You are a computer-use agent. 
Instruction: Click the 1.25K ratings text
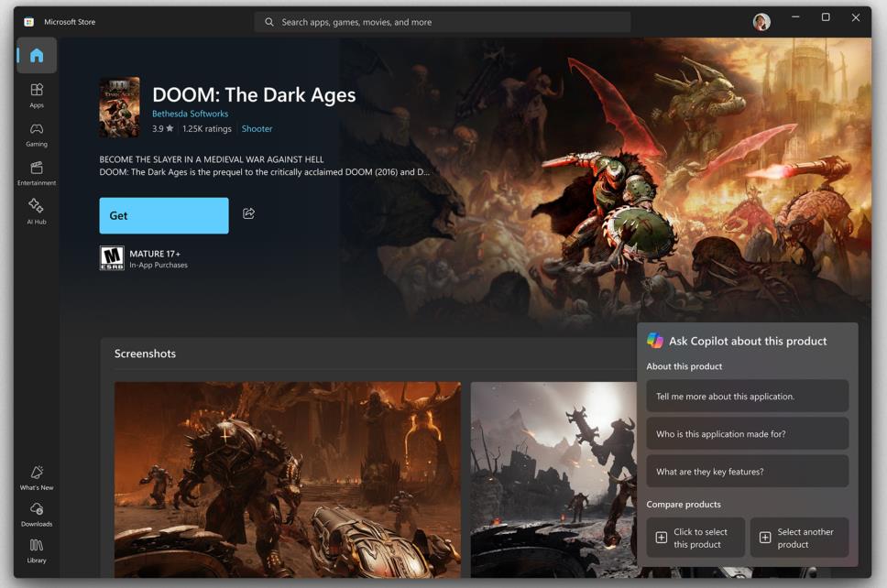pyautogui.click(x=207, y=129)
